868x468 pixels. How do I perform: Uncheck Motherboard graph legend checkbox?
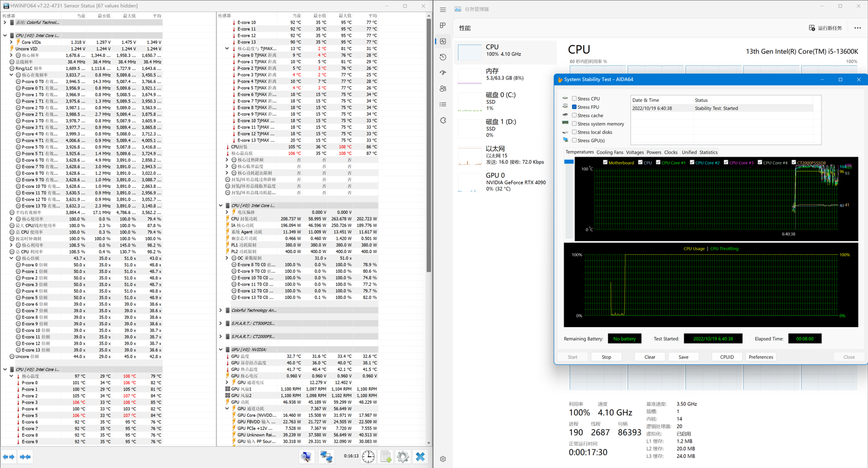point(605,162)
